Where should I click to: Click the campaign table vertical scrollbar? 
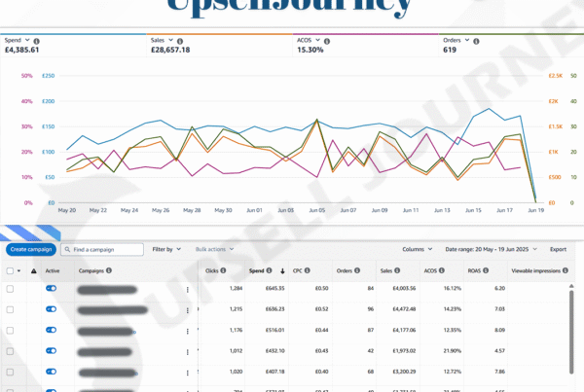(571, 332)
